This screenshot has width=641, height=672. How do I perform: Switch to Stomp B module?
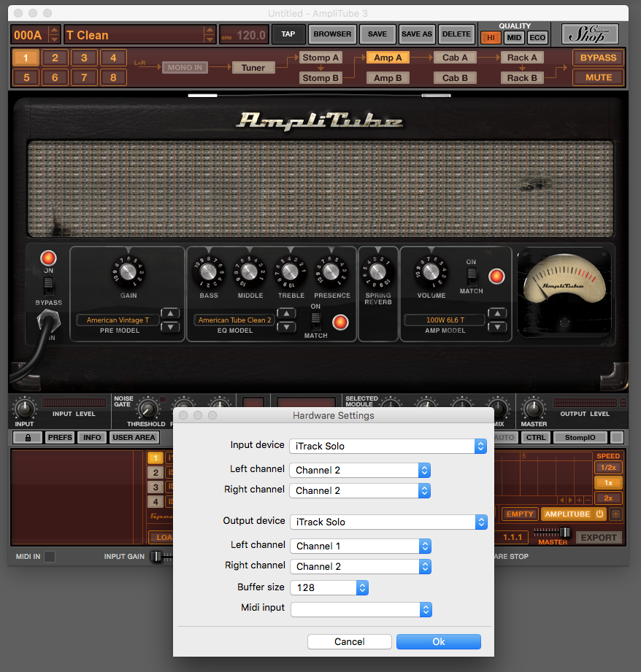[320, 78]
